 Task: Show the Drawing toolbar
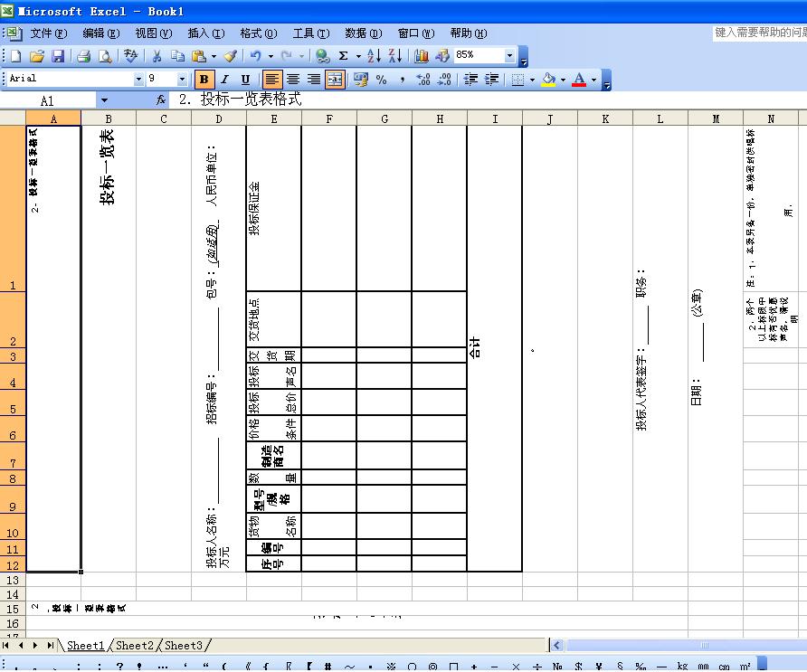(442, 55)
